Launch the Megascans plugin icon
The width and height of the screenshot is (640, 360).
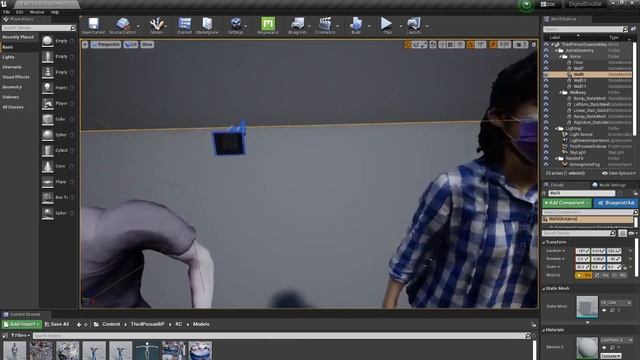pos(268,24)
